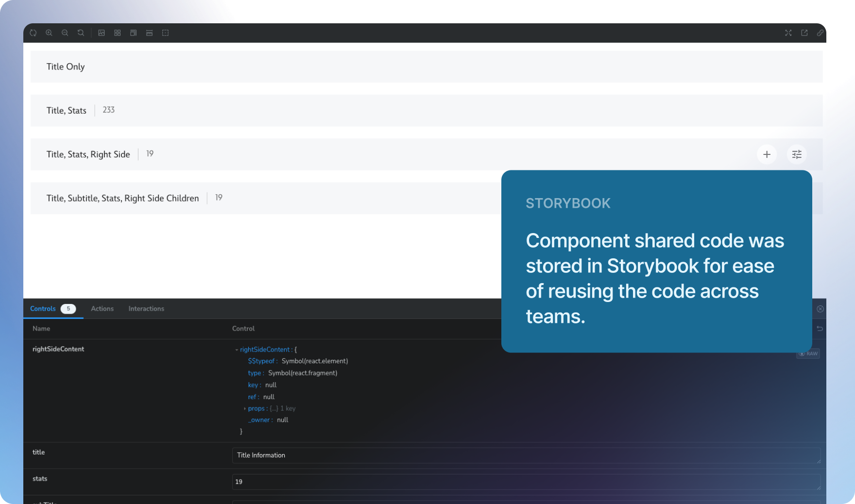The height and width of the screenshot is (504, 855).
Task: Click the title input showing Title Information
Action: point(526,455)
